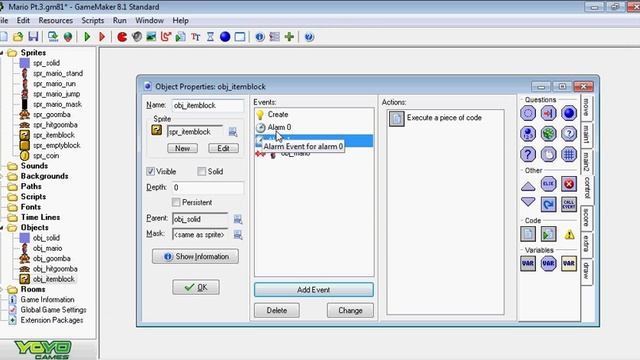This screenshot has width=640, height=360.
Task: Open global game settings from toolbar
Action: [275, 37]
